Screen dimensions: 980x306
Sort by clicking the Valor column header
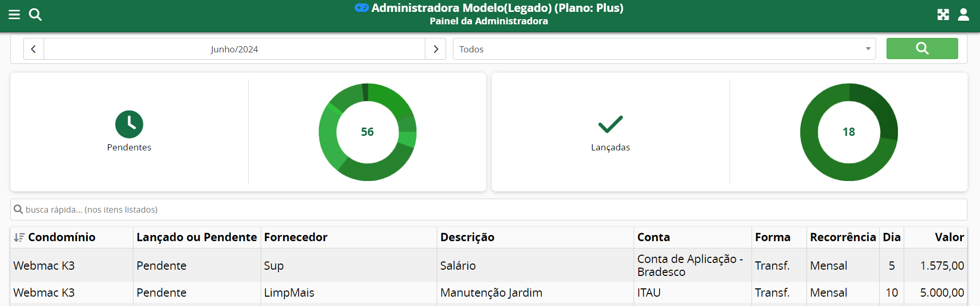pyautogui.click(x=950, y=237)
